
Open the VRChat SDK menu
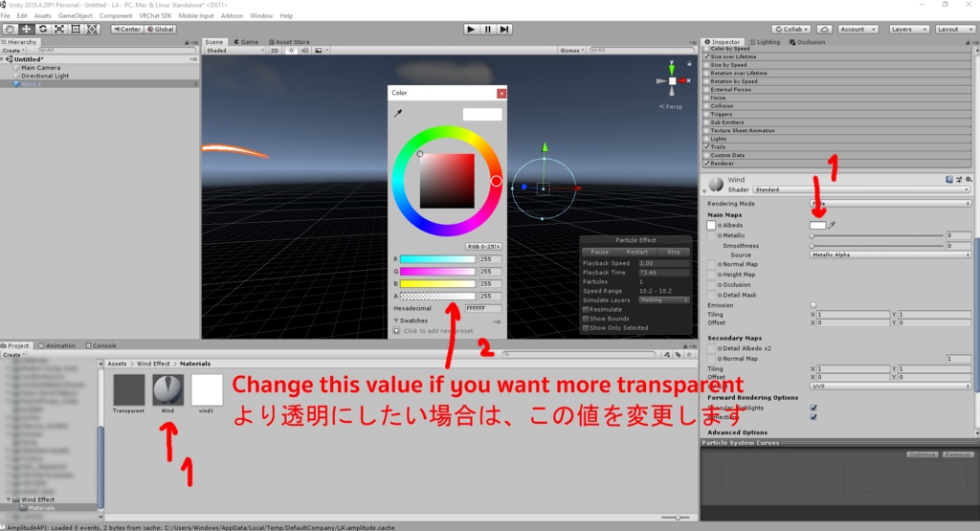(x=155, y=15)
